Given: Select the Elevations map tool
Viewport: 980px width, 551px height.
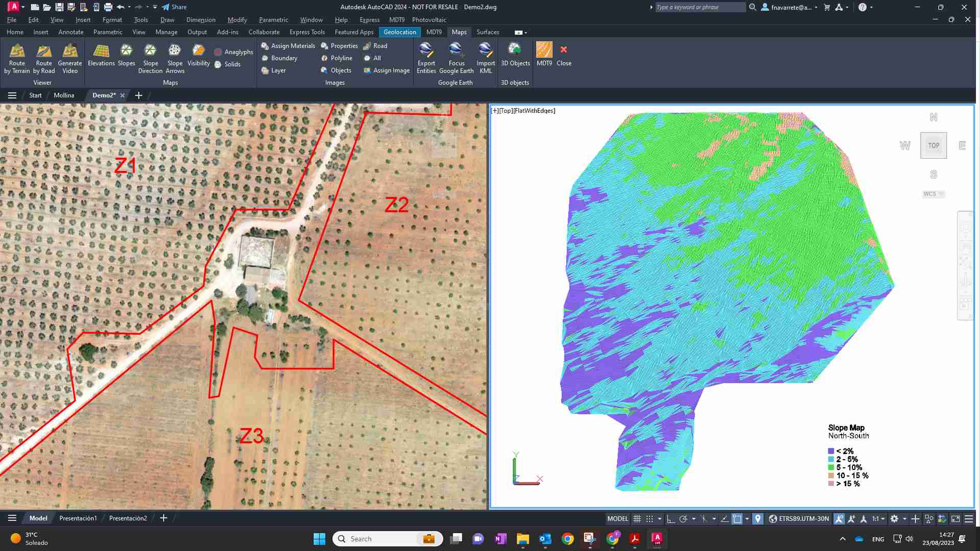Looking at the screenshot, I should [101, 51].
